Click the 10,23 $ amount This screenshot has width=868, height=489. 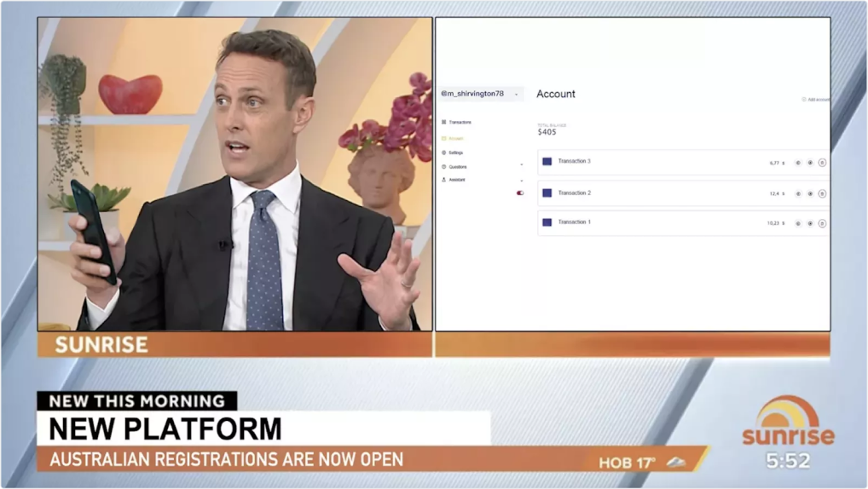click(x=776, y=223)
